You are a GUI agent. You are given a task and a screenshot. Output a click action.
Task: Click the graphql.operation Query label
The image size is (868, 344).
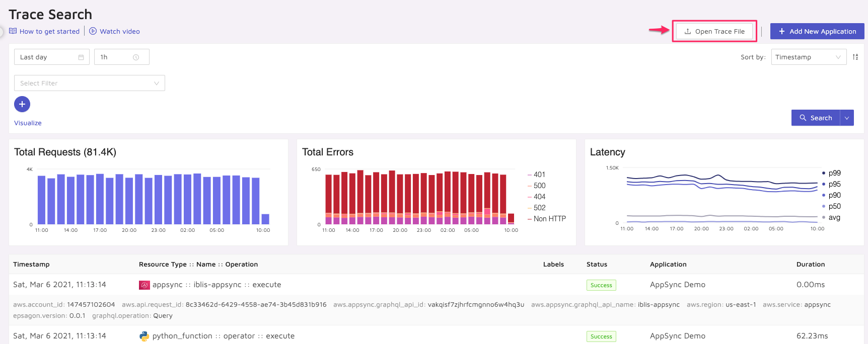pyautogui.click(x=132, y=316)
